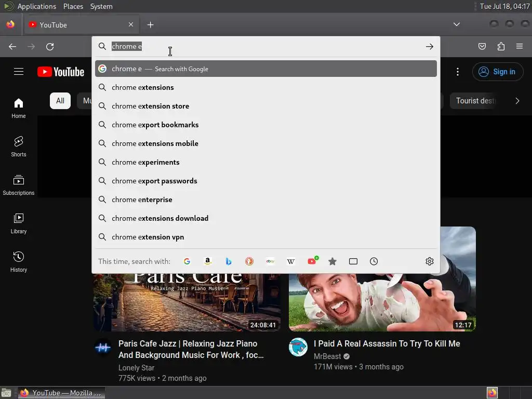This screenshot has height=399, width=532.
Task: Click the YouTube logo
Action: (61, 72)
